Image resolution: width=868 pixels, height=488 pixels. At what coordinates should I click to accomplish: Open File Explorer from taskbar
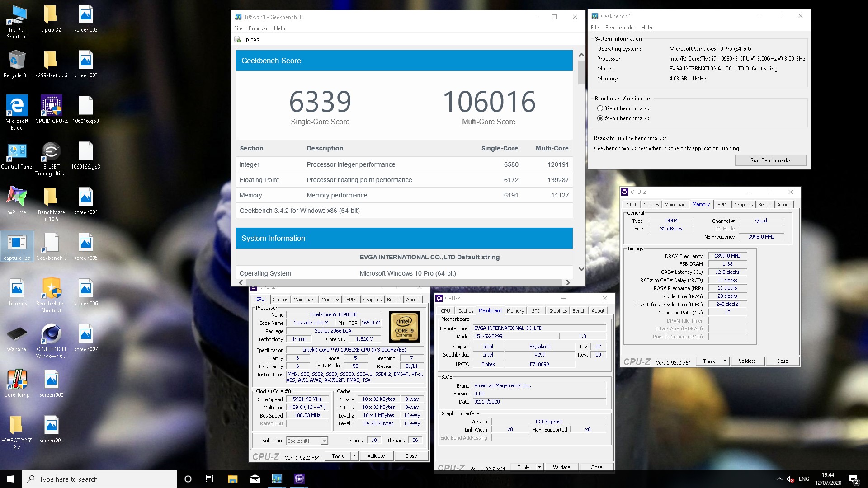click(x=232, y=479)
